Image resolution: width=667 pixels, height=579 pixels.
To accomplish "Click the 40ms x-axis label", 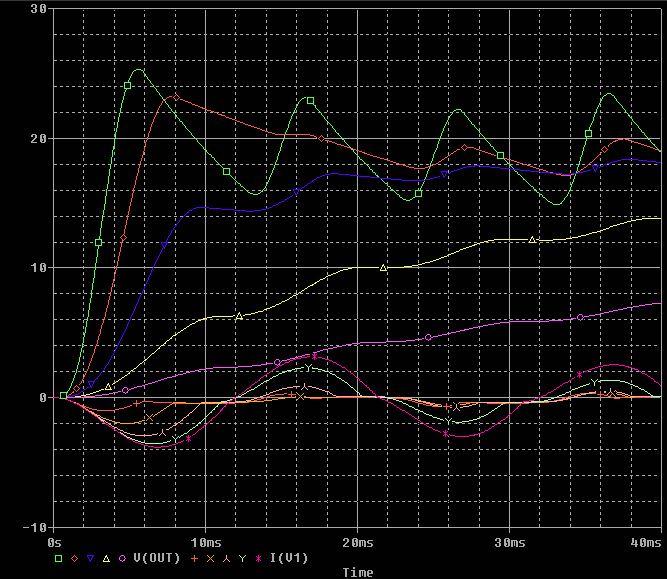I will (646, 543).
